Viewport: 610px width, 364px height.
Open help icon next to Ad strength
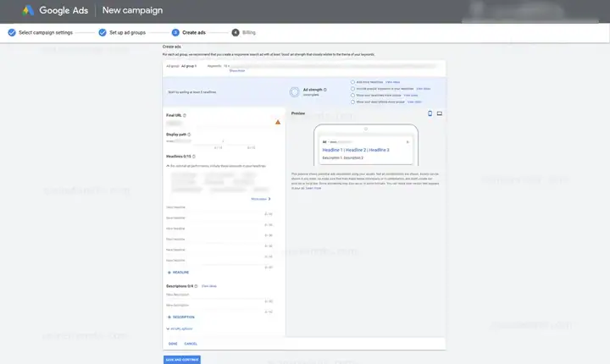coord(325,90)
